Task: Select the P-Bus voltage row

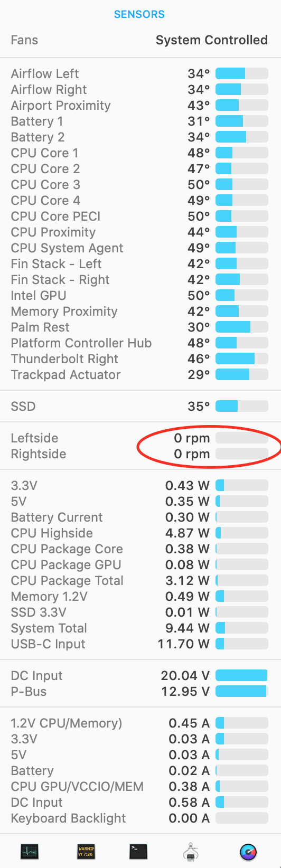Action: (140, 692)
